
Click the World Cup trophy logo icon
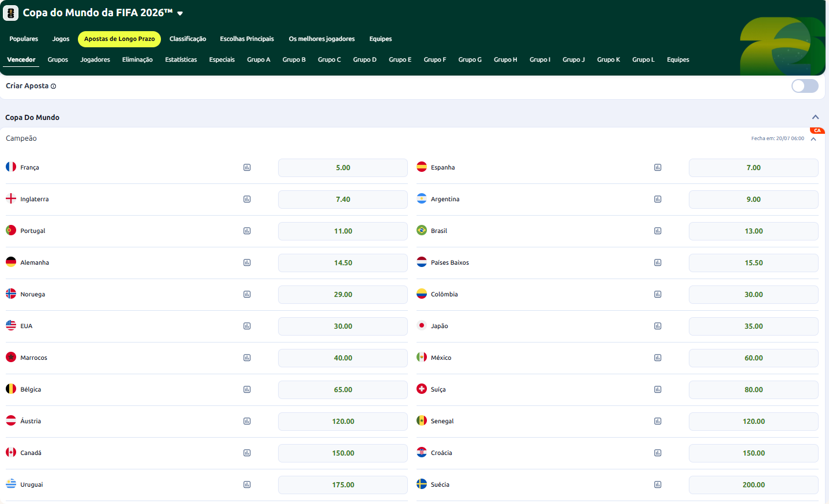pyautogui.click(x=11, y=13)
